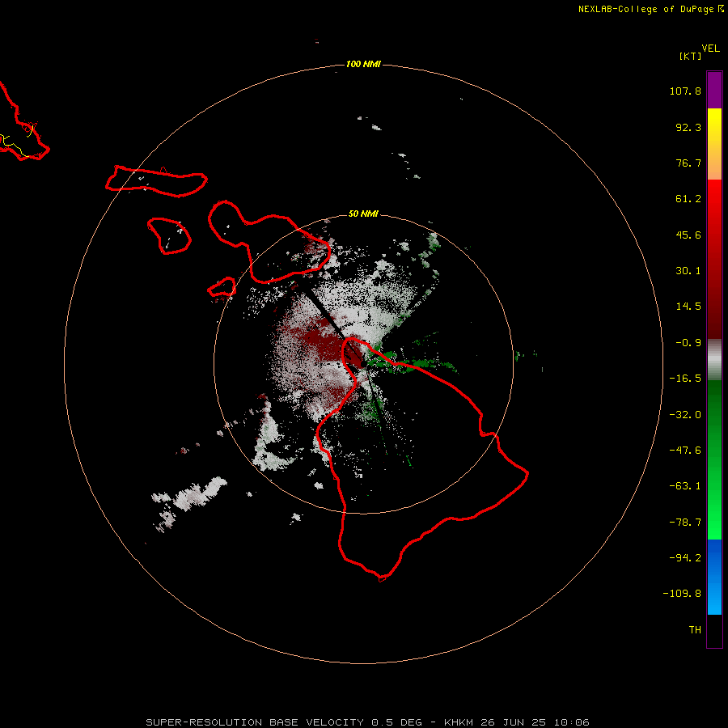
Task: Click the purple segment of velocity color bar
Action: (714, 90)
